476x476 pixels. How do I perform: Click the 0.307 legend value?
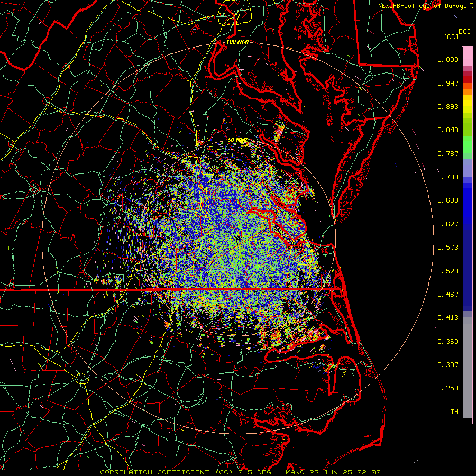448,365
